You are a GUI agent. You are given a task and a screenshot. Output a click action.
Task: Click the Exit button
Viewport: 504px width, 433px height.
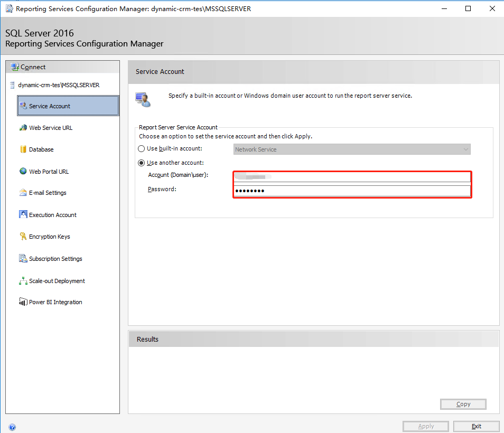click(x=476, y=426)
